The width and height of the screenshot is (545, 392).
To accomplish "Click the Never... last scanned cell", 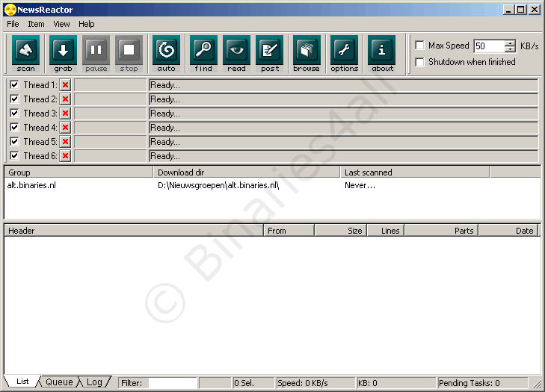I will pos(360,185).
